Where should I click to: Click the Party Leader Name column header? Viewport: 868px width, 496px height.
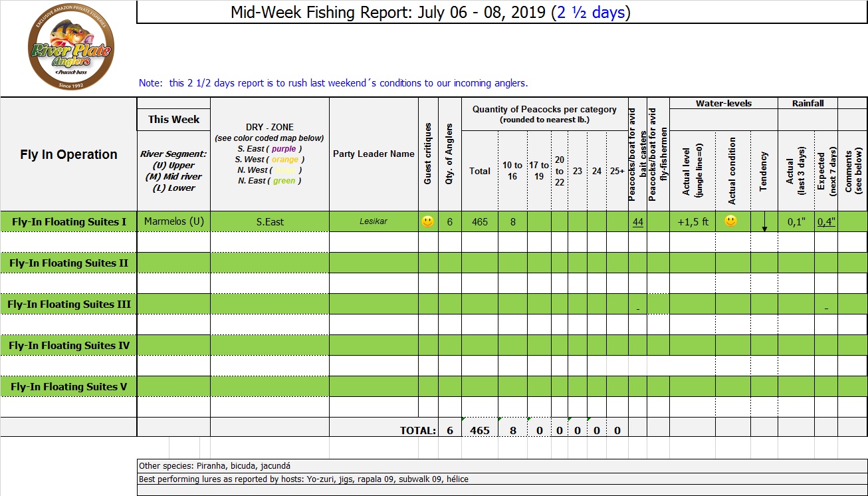[x=374, y=154]
